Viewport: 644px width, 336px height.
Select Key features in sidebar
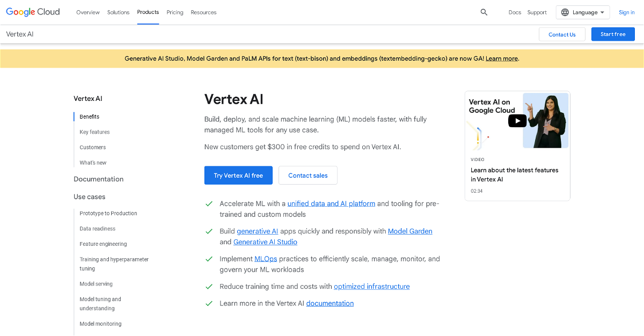tap(94, 132)
